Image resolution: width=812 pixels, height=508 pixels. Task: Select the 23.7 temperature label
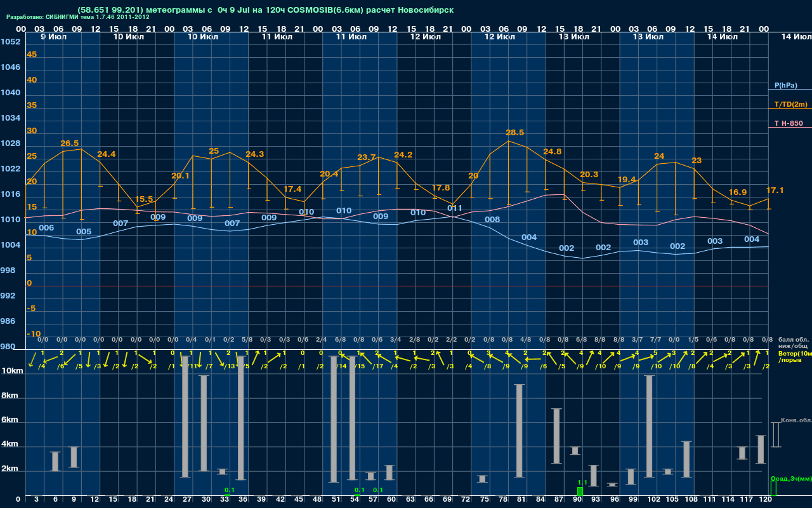pos(367,157)
